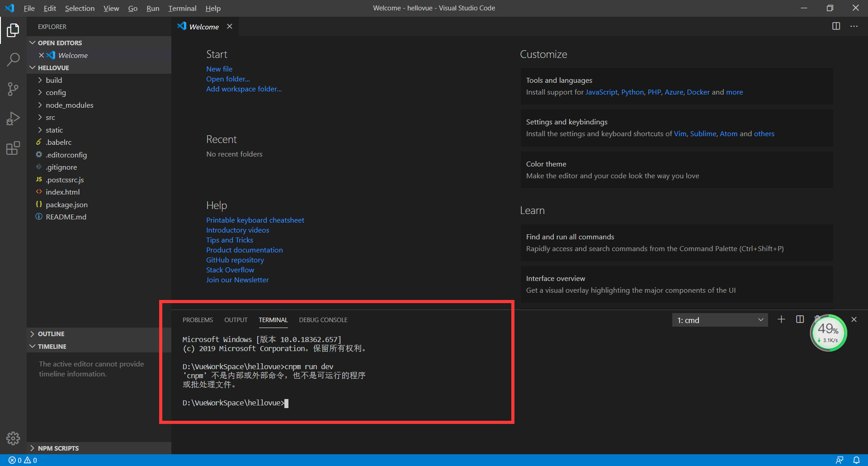The image size is (868, 466).
Task: Click errors and warnings status indicator
Action: tap(23, 460)
